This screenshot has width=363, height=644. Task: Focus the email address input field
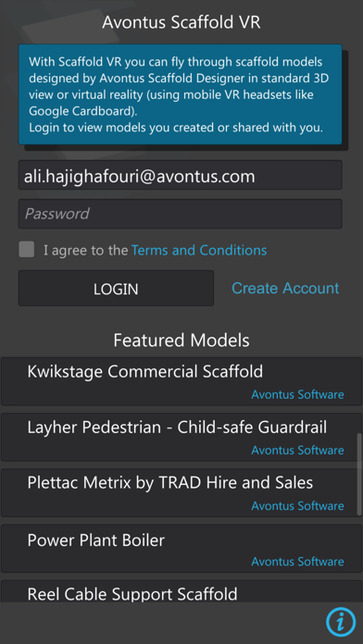click(x=180, y=175)
